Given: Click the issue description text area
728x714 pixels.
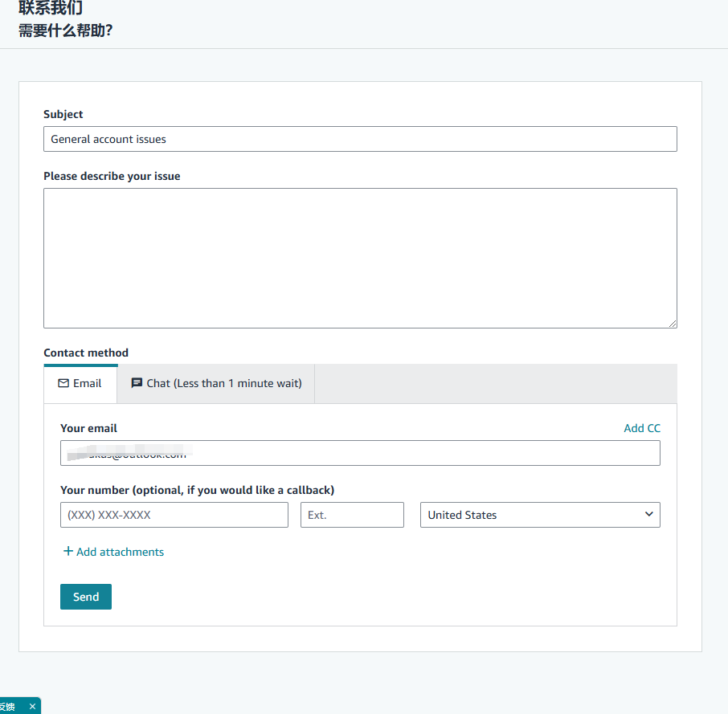Looking at the screenshot, I should 360,258.
